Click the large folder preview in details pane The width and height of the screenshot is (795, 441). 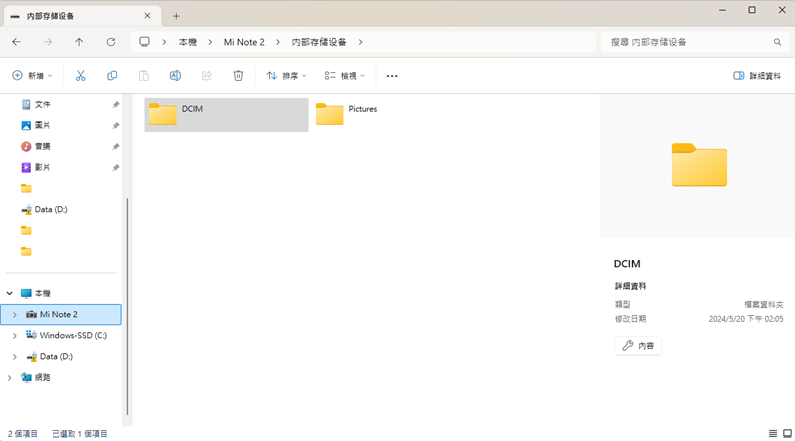(699, 164)
